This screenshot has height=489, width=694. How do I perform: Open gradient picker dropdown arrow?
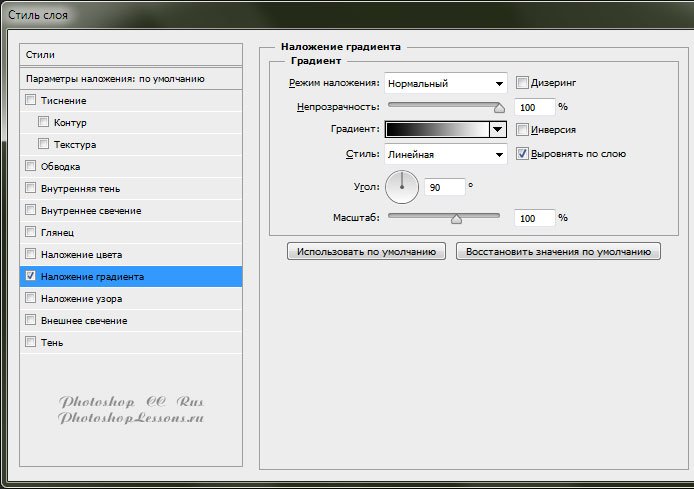[496, 129]
